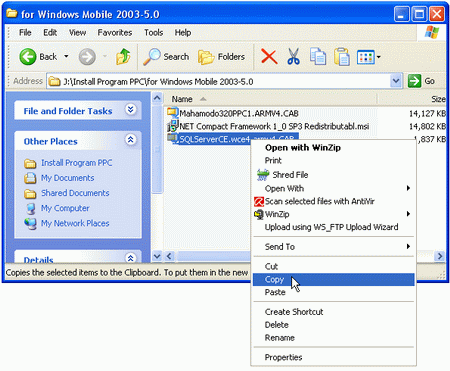Viewport: 450px width, 371px height.
Task: Click the Paste clipboard icon
Action: point(342,56)
